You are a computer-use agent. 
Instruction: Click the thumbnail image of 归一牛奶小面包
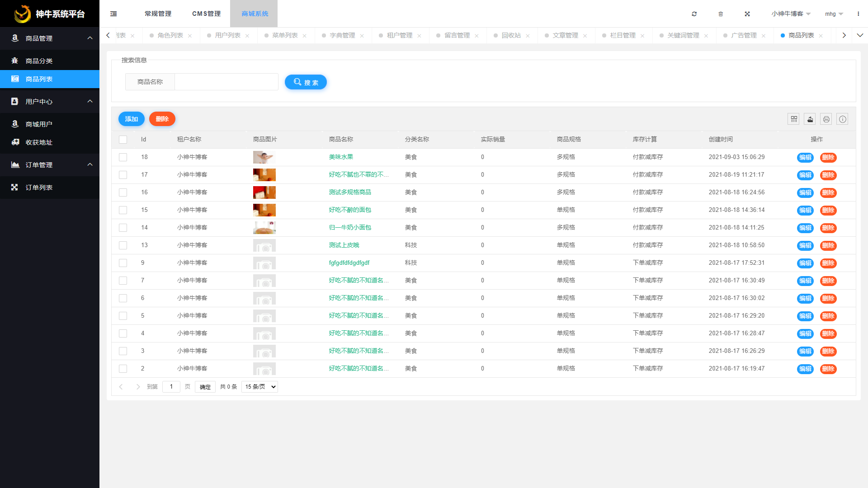click(x=264, y=227)
